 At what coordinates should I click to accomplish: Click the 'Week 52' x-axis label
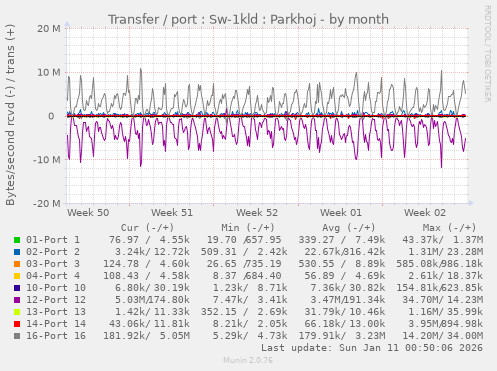tap(257, 213)
